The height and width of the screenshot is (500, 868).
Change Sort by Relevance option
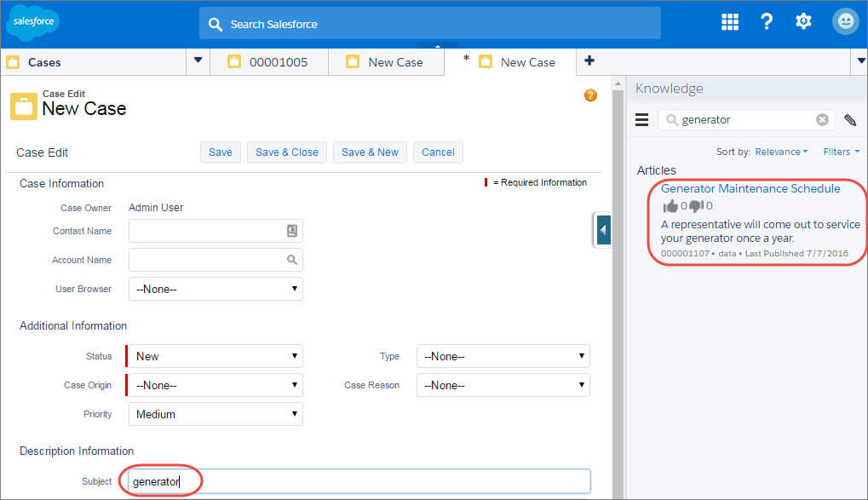(781, 152)
